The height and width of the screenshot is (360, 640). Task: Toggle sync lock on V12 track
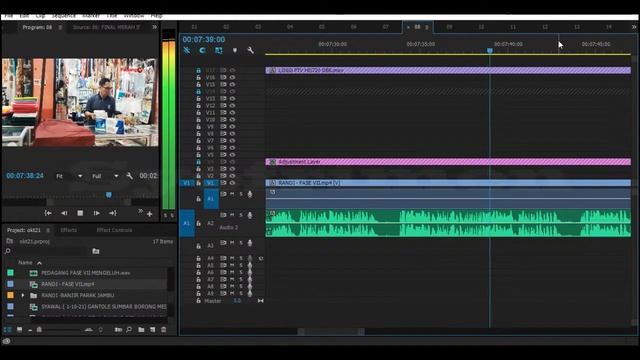(x=223, y=105)
